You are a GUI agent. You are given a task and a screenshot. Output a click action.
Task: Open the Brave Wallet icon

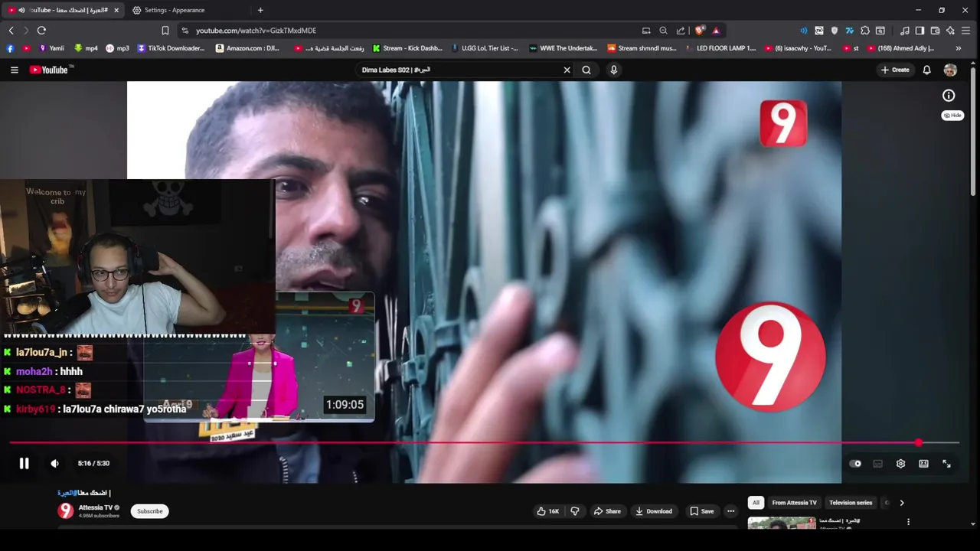(x=935, y=31)
